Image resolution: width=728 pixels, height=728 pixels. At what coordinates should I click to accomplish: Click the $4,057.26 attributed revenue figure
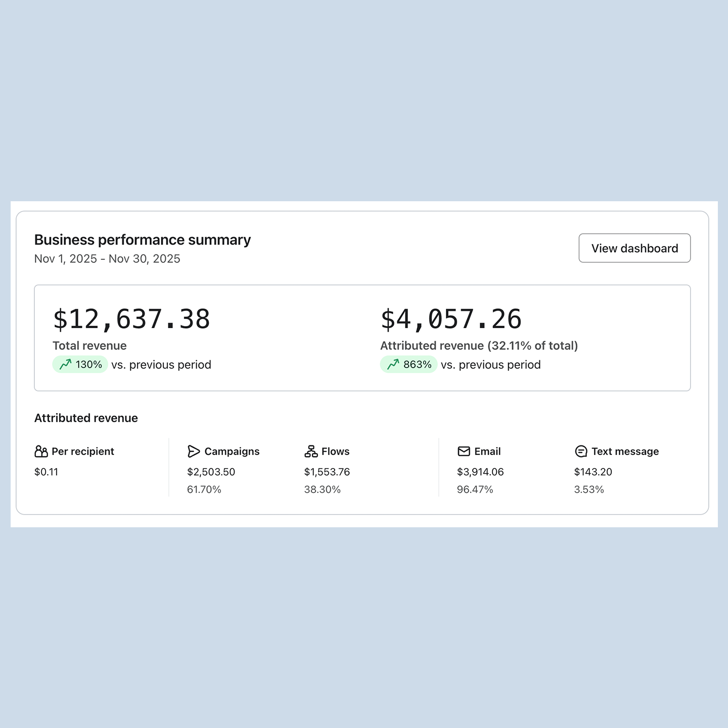click(451, 320)
